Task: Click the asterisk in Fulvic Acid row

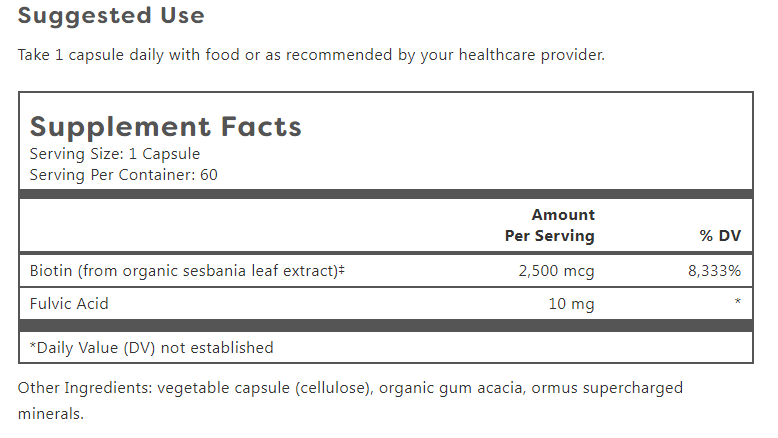Action: pyautogui.click(x=738, y=301)
